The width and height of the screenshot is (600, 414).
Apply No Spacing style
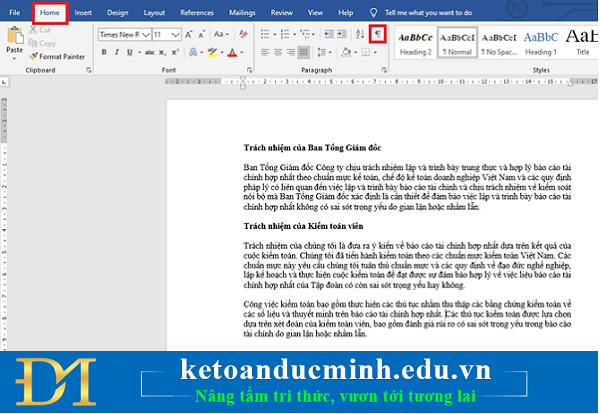coord(499,43)
